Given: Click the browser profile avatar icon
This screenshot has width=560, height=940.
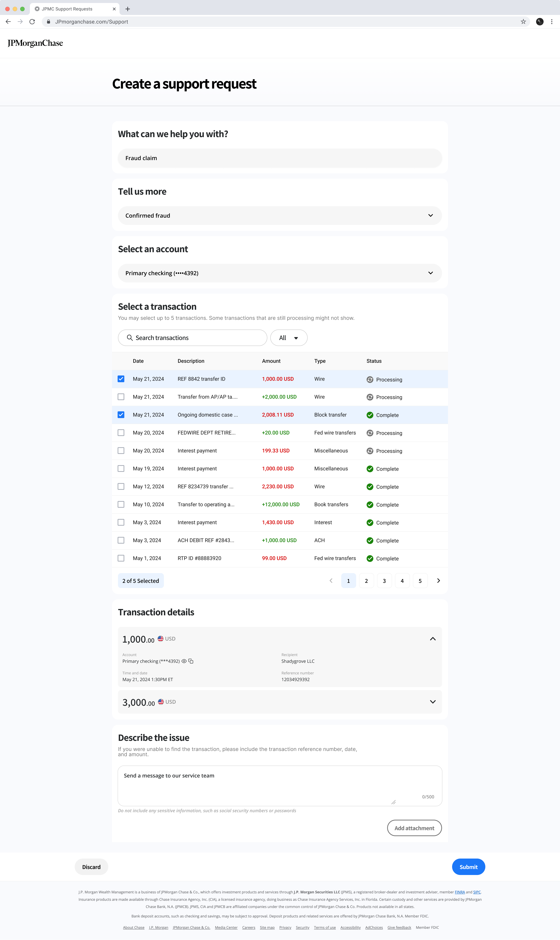Looking at the screenshot, I should point(540,22).
